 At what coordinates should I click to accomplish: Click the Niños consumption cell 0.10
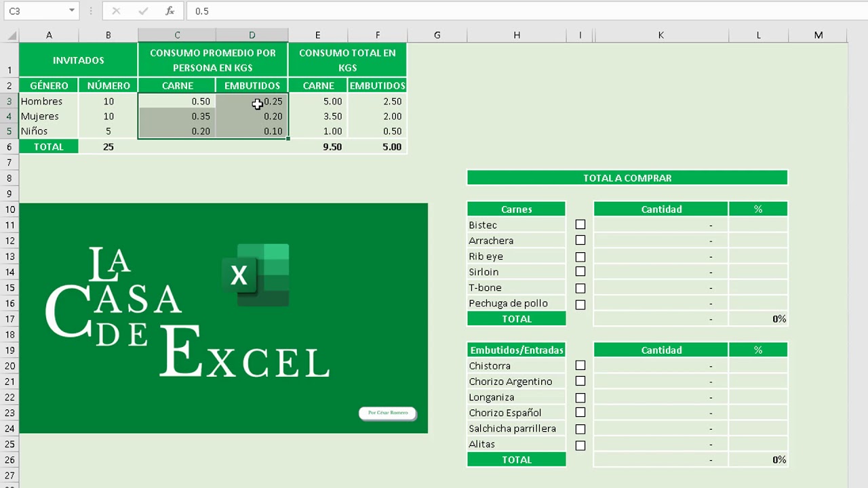coord(252,131)
